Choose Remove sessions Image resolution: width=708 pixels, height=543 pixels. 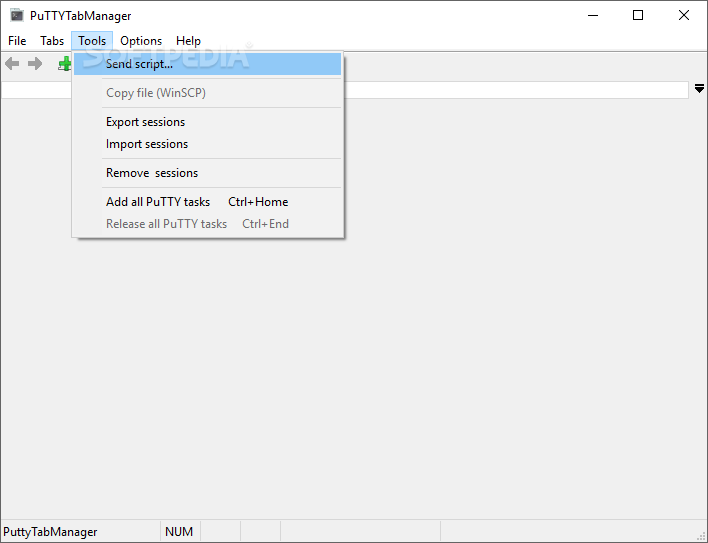[x=208, y=173]
